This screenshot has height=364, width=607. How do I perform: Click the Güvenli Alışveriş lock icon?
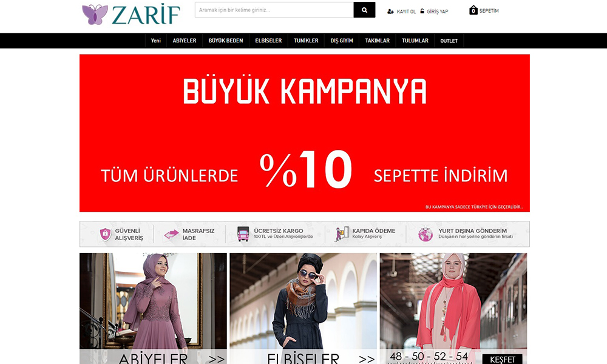pyautogui.click(x=106, y=234)
